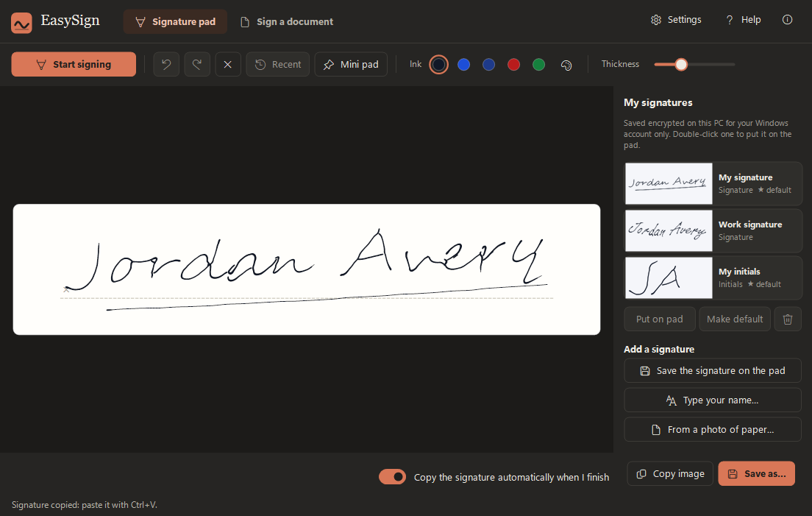Viewport: 812px width, 516px height.
Task: Select the red ink color
Action: coord(513,64)
